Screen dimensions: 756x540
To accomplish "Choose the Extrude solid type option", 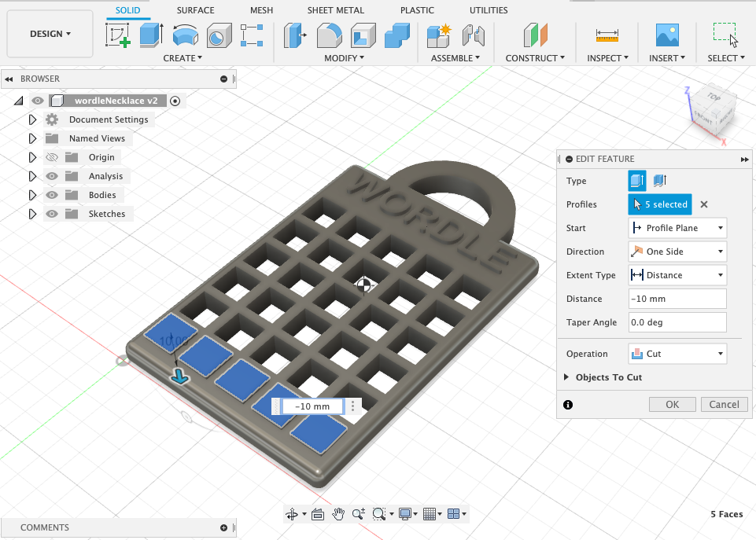I will tap(637, 181).
